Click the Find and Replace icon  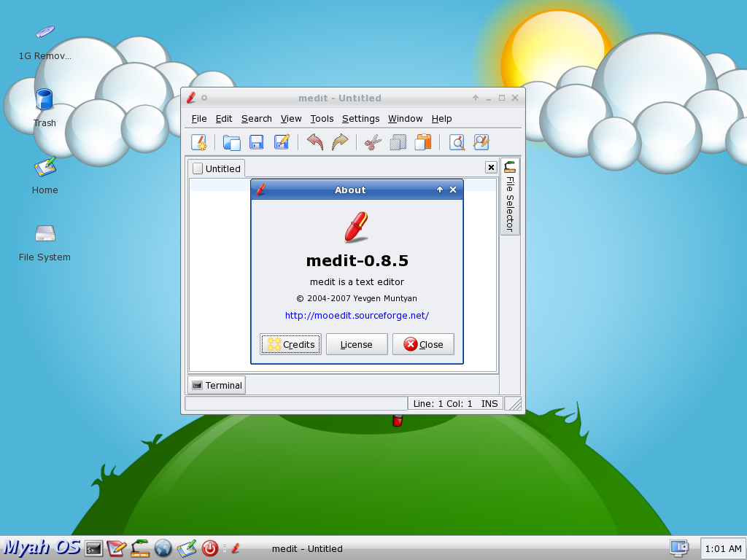[x=481, y=142]
